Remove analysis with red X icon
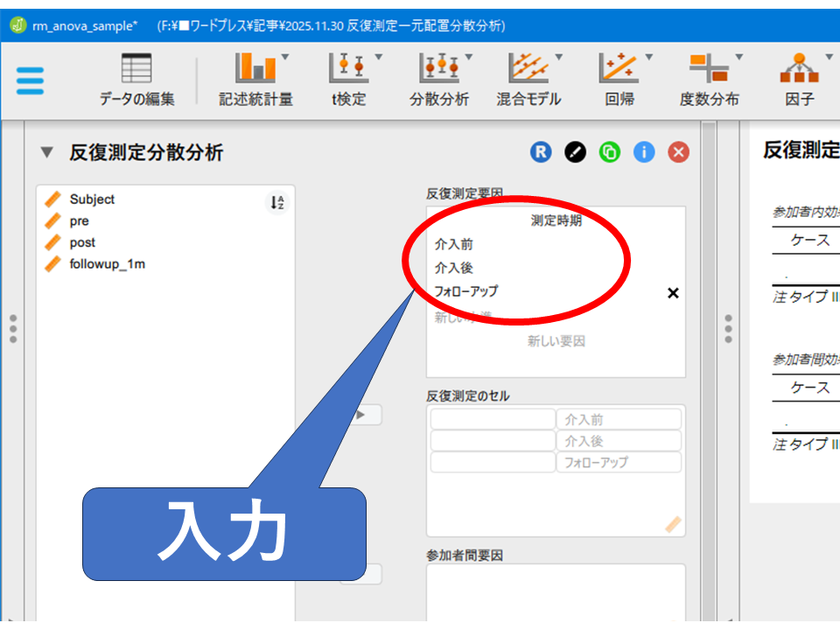Viewport: 840px width, 630px height. (678, 152)
